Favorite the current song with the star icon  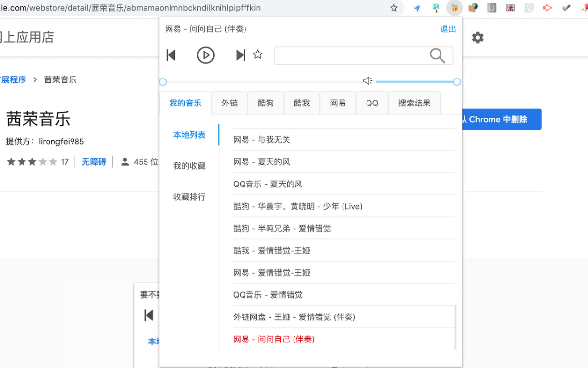tap(258, 54)
